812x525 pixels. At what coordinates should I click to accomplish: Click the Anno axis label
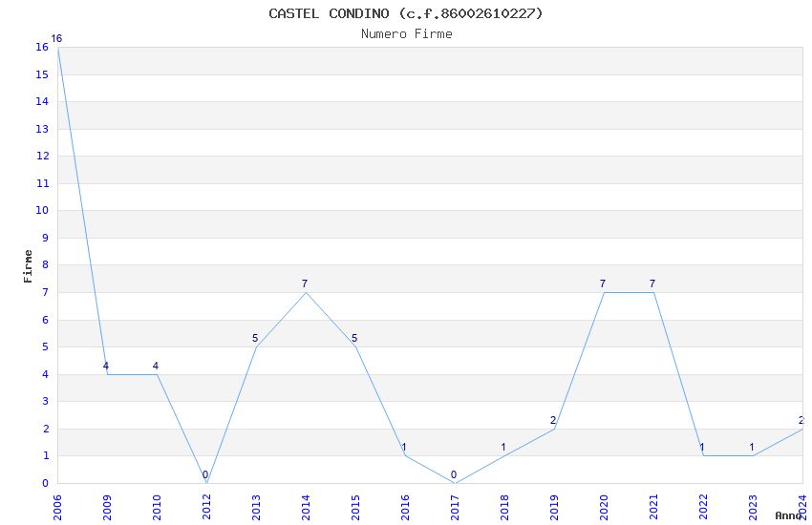pyautogui.click(x=788, y=515)
